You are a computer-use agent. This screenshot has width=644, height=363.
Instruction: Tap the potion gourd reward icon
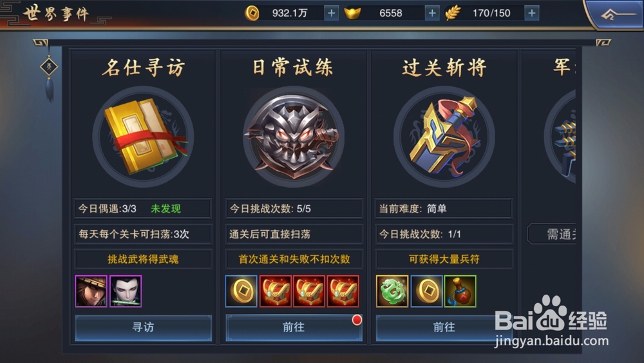coord(460,291)
